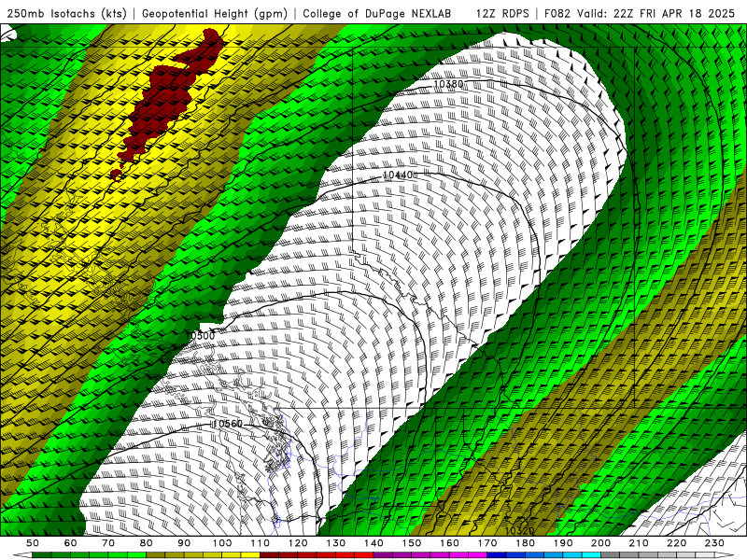Click the 'F082' forecast hour label
Image resolution: width=747 pixels, height=560 pixels.
[557, 13]
